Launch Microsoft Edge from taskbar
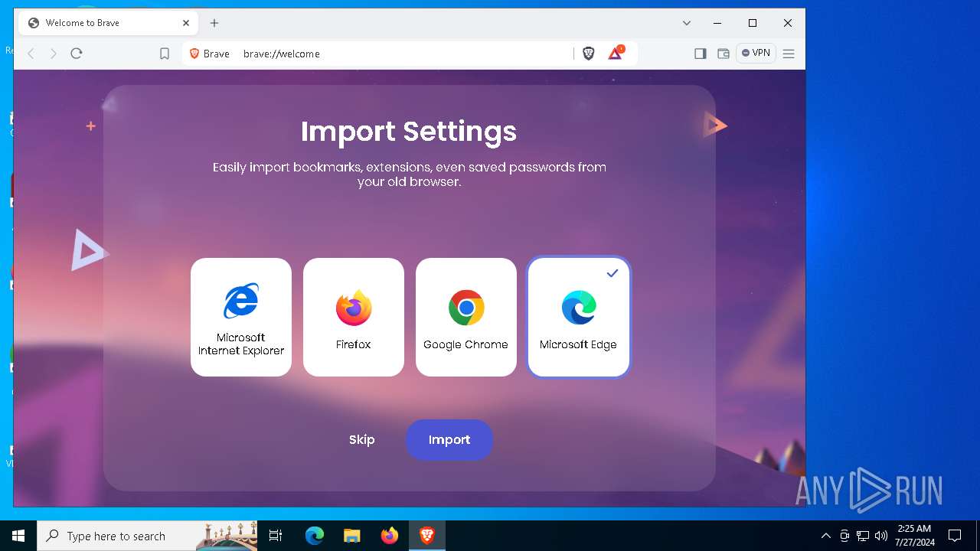The image size is (980, 551). tap(315, 536)
